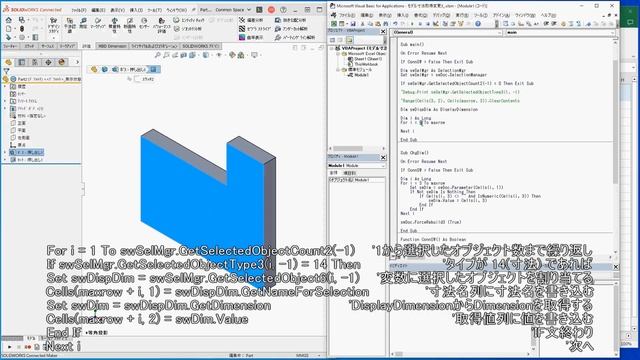Click the Save icon in VBA toolbar
Viewport: 640px width, 360px height.
pos(353,24)
